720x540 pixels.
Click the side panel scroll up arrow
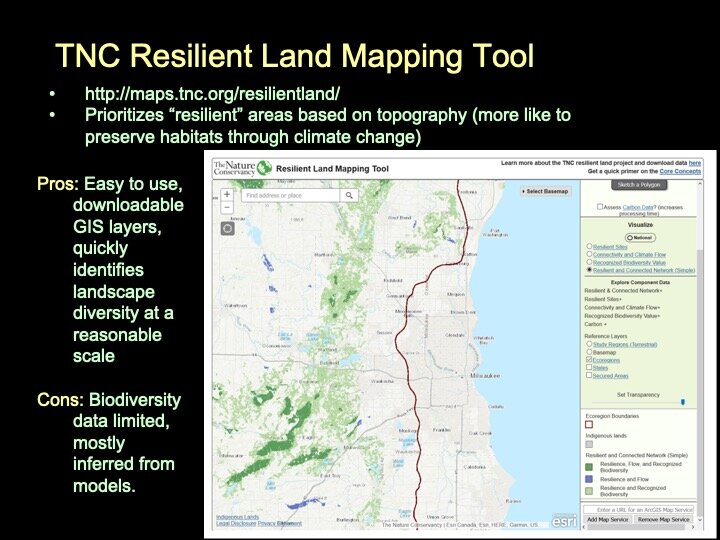(x=700, y=183)
